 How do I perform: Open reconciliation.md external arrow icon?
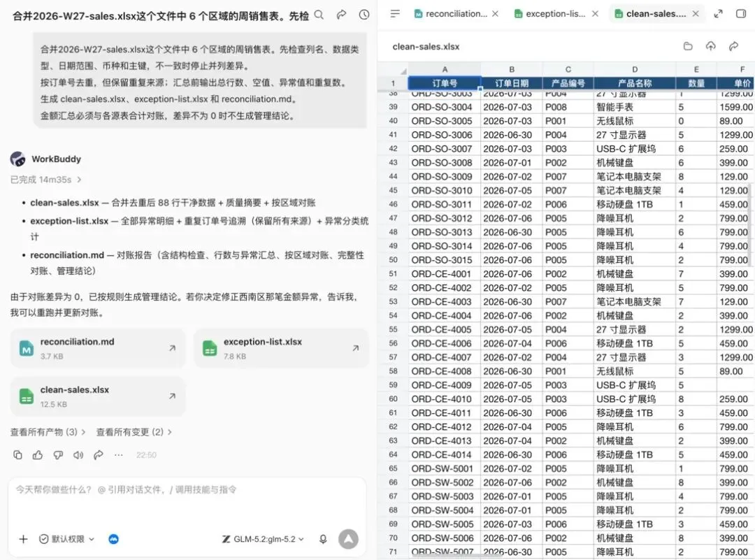pos(173,347)
